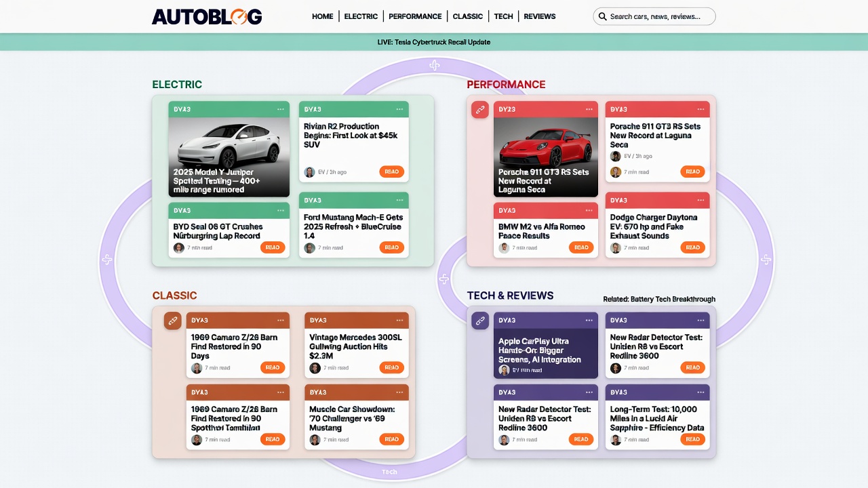Open three-dot menu on Vintage Mercedes 300SL card
Screen dimensions: 868x488
[399, 320]
